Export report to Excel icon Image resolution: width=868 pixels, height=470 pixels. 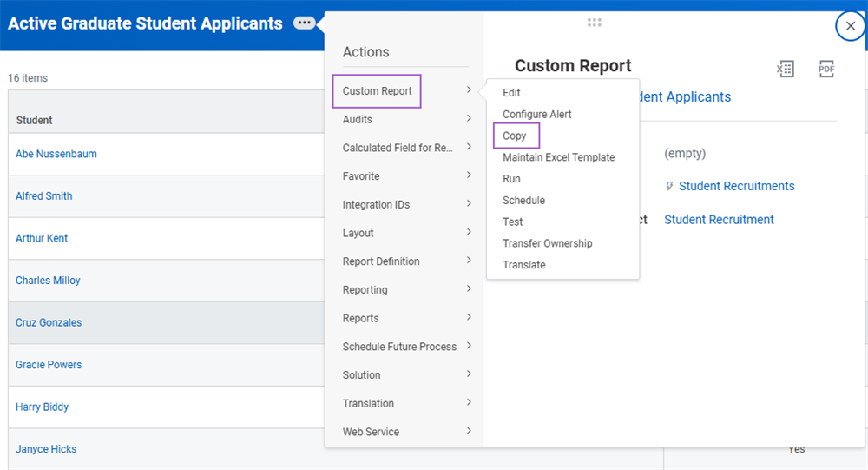[x=785, y=69]
